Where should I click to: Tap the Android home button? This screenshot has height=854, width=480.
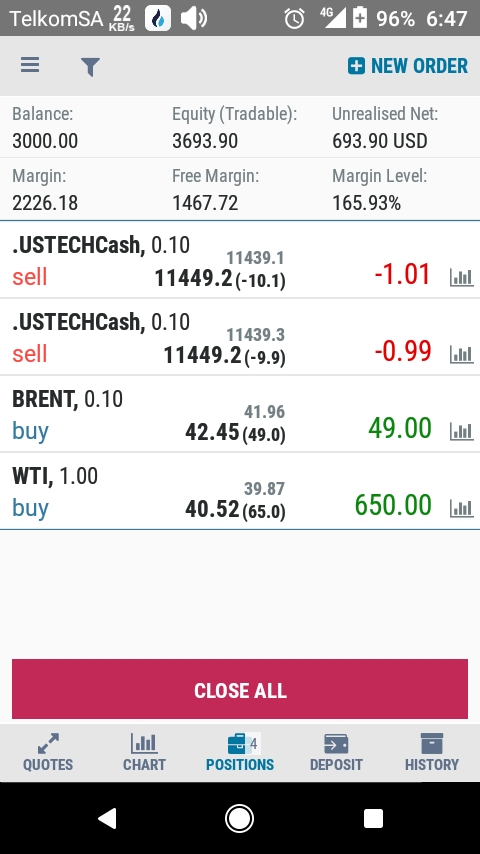click(x=240, y=818)
